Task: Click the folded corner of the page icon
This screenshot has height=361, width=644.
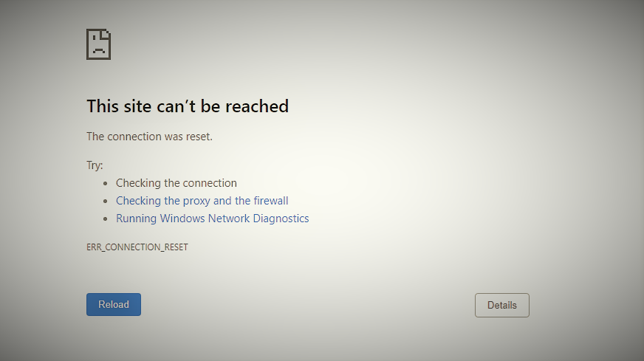Action: [x=106, y=34]
